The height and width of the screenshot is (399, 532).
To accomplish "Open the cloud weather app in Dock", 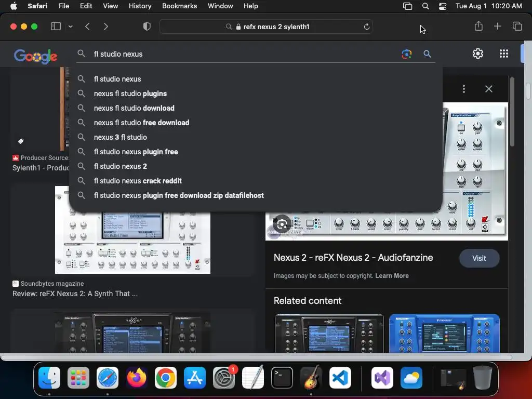I will coord(411,378).
